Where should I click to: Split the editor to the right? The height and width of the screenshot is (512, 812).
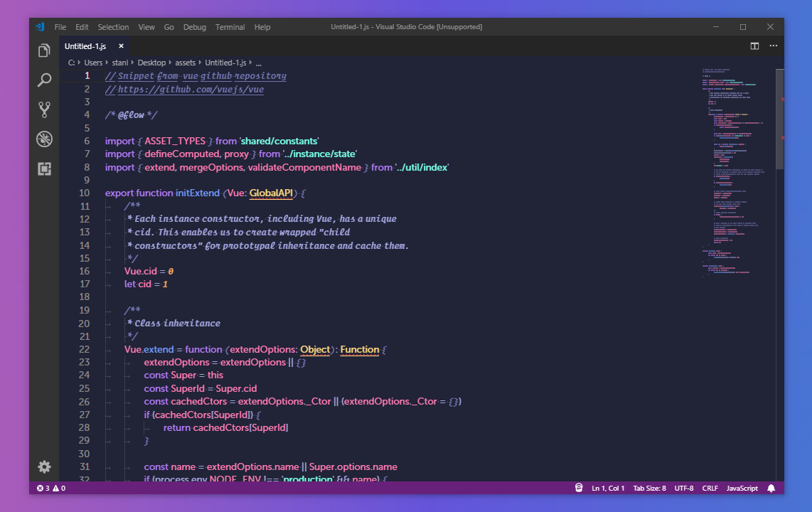754,46
